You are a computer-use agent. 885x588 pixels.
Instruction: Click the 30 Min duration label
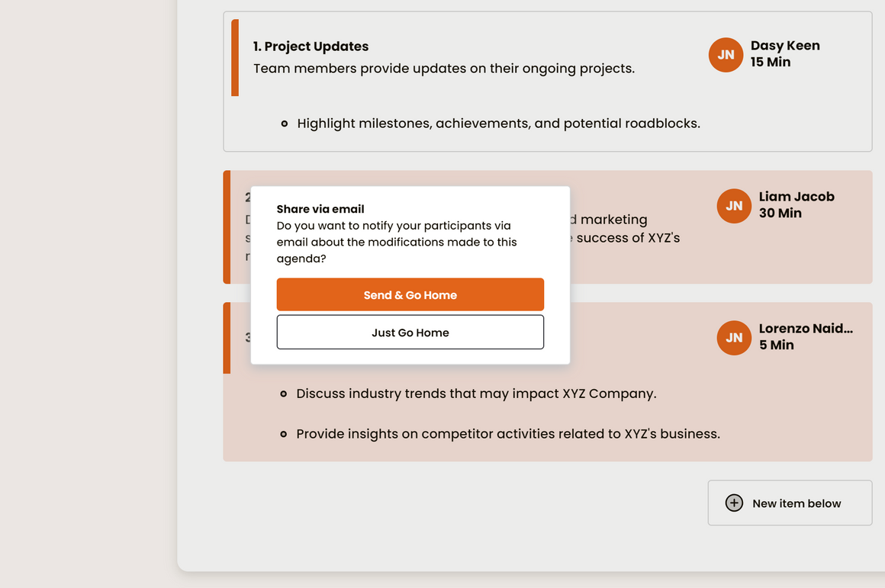coord(780,214)
